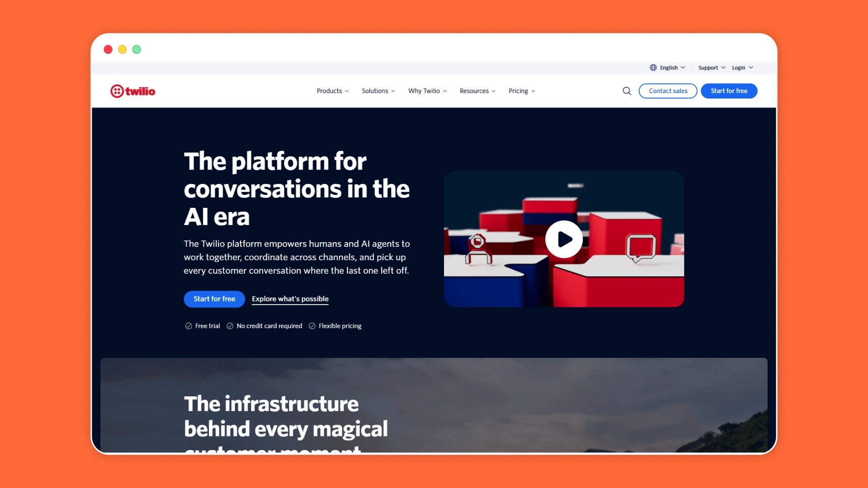Click the Flexible pricing checkmark icon
This screenshot has height=488, width=868.
coord(312,326)
